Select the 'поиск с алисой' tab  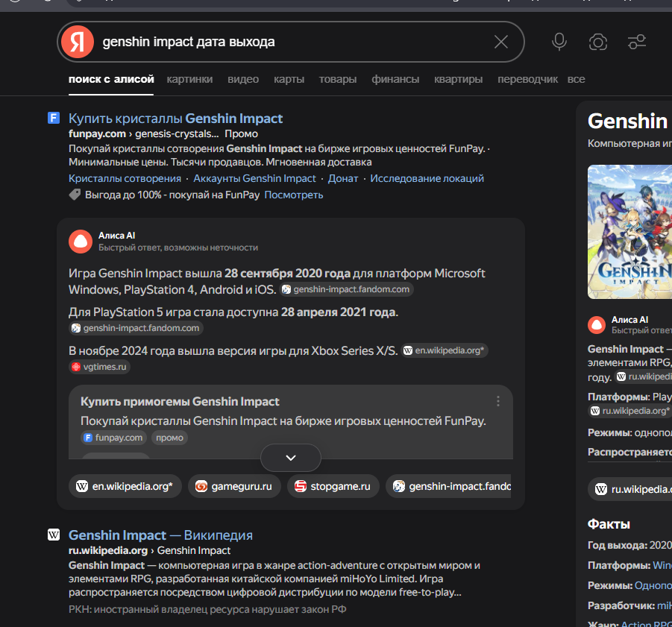click(x=111, y=79)
